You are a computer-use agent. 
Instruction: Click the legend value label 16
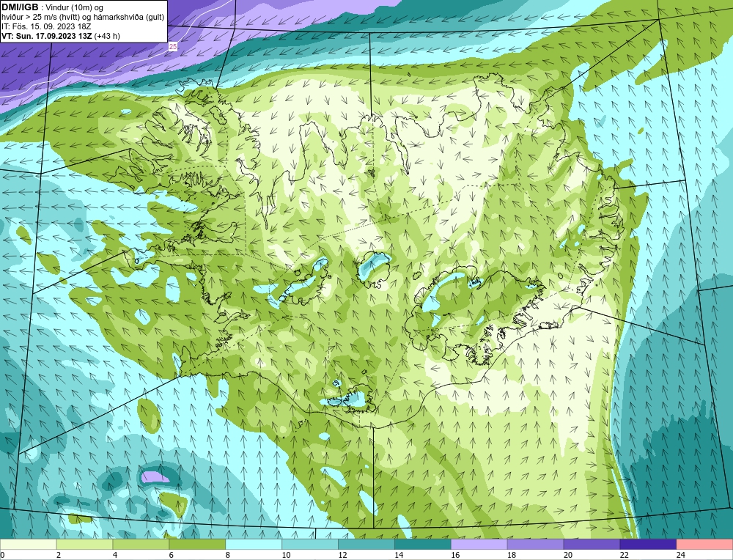coord(455,555)
